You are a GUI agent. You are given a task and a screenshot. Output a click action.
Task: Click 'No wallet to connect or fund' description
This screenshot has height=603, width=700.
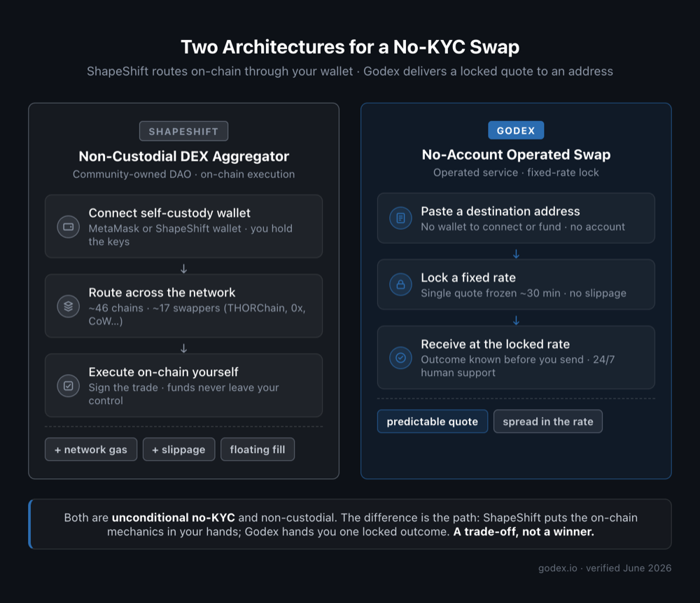[x=522, y=227]
